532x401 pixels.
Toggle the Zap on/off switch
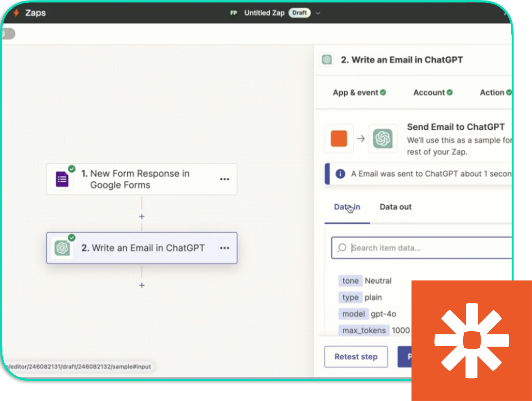click(x=8, y=33)
